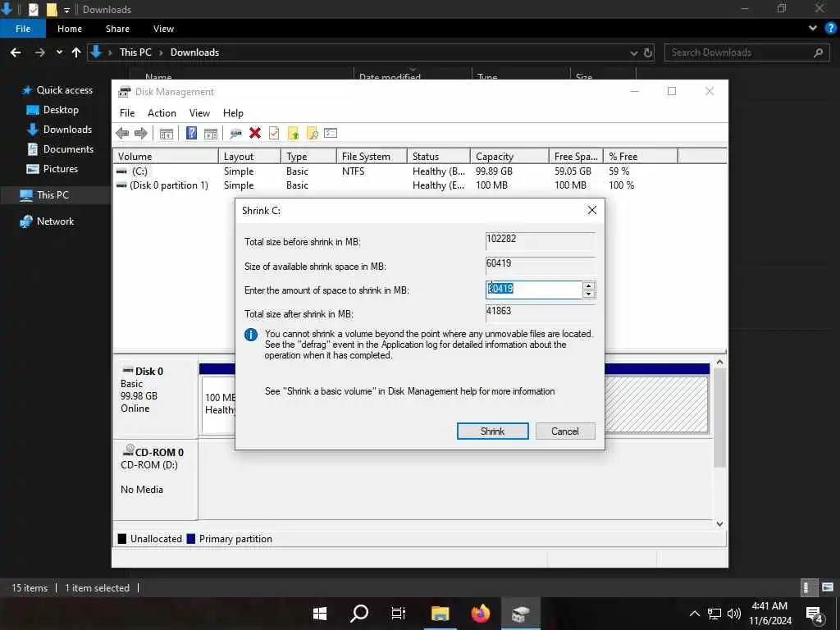Open the View menu in Disk Management
840x630 pixels.
click(199, 113)
